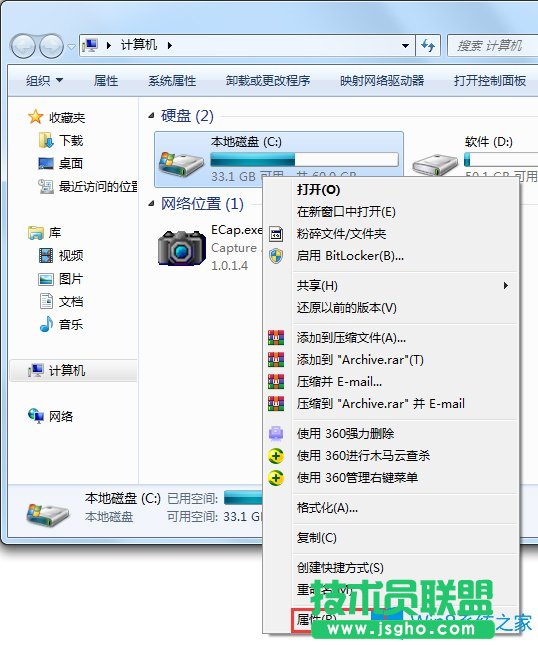Click 360 icon beside 木马云查杀
The image size is (538, 645).
[276, 456]
